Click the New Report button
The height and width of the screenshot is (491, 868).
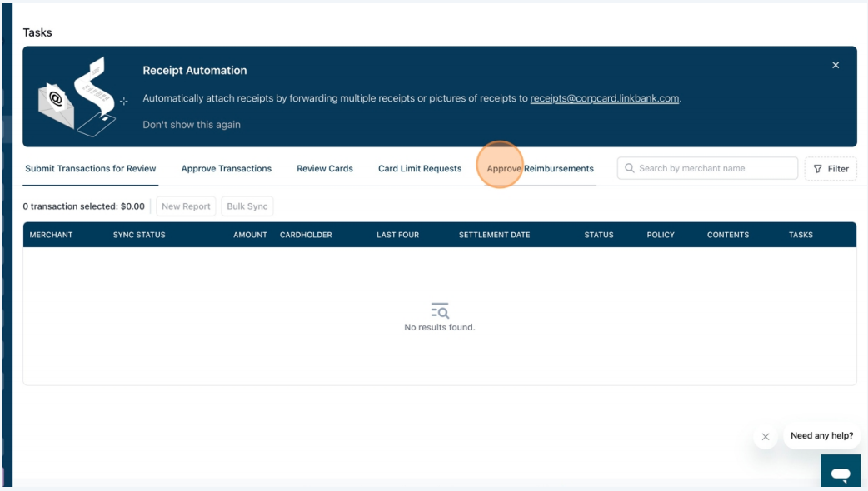(x=186, y=206)
